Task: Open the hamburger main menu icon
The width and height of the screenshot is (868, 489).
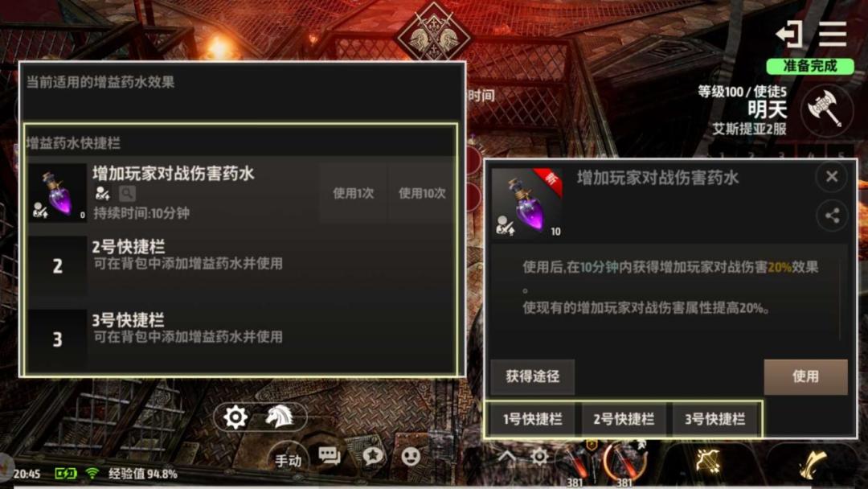Action: (x=832, y=35)
